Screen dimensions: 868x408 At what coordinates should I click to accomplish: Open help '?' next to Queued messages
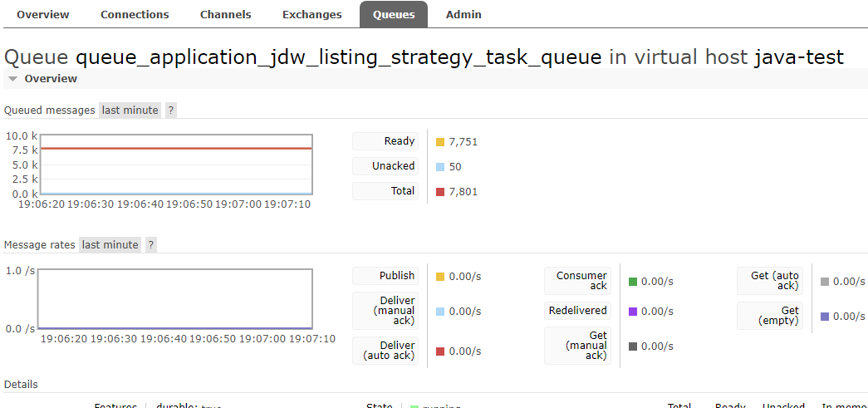[171, 111]
